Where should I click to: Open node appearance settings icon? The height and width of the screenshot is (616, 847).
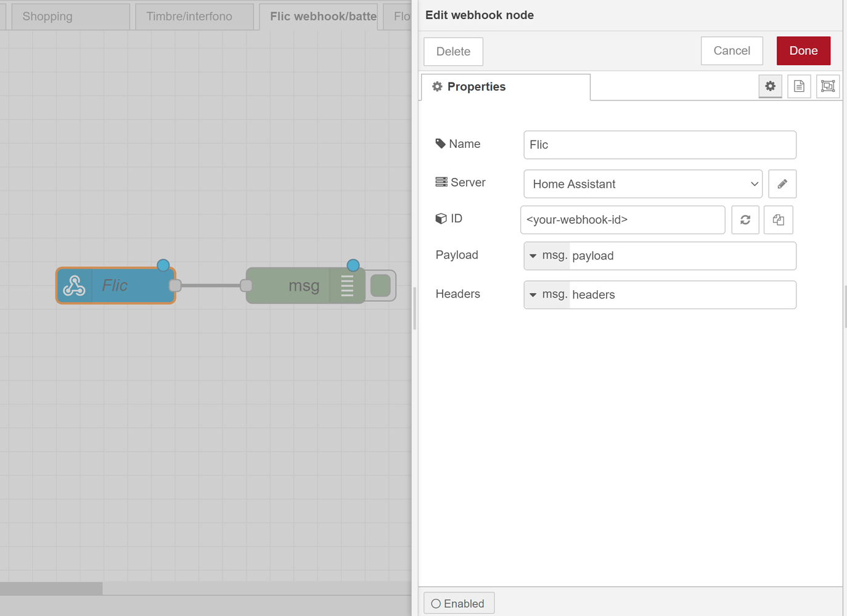tap(828, 86)
